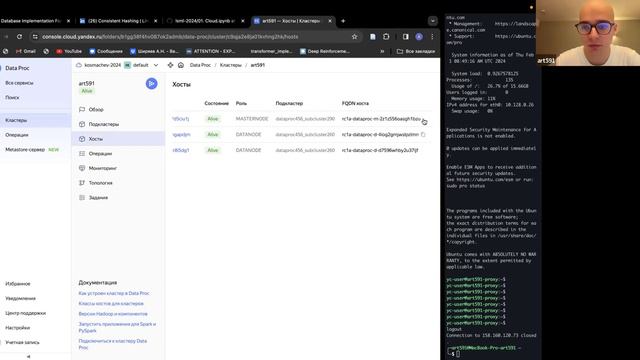Screen dimensions: 640x360
Task: Open the Хосты section icon
Action: [82, 139]
